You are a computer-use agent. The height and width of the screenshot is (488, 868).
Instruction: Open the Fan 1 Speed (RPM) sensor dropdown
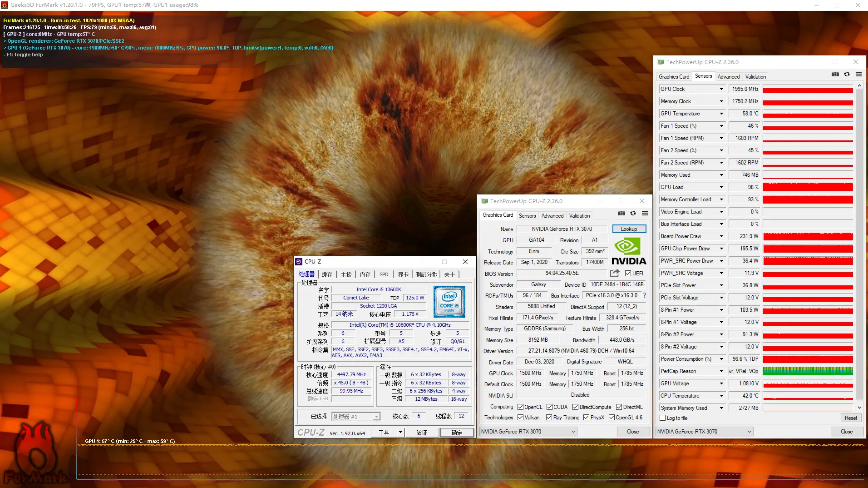721,138
